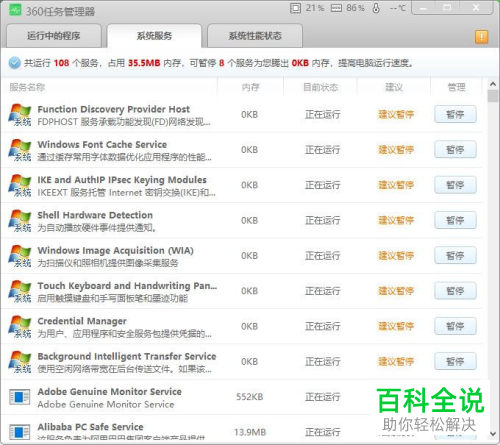Image resolution: width=500 pixels, height=445 pixels.
Task: Click the IKEEXT description line
Action: [x=127, y=193]
